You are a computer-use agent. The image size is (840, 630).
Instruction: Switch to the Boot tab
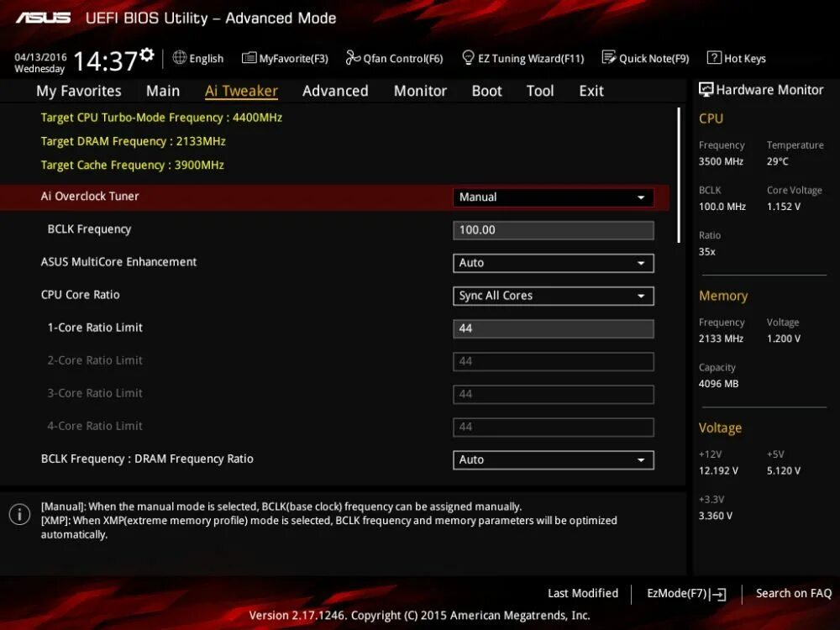[x=486, y=91]
